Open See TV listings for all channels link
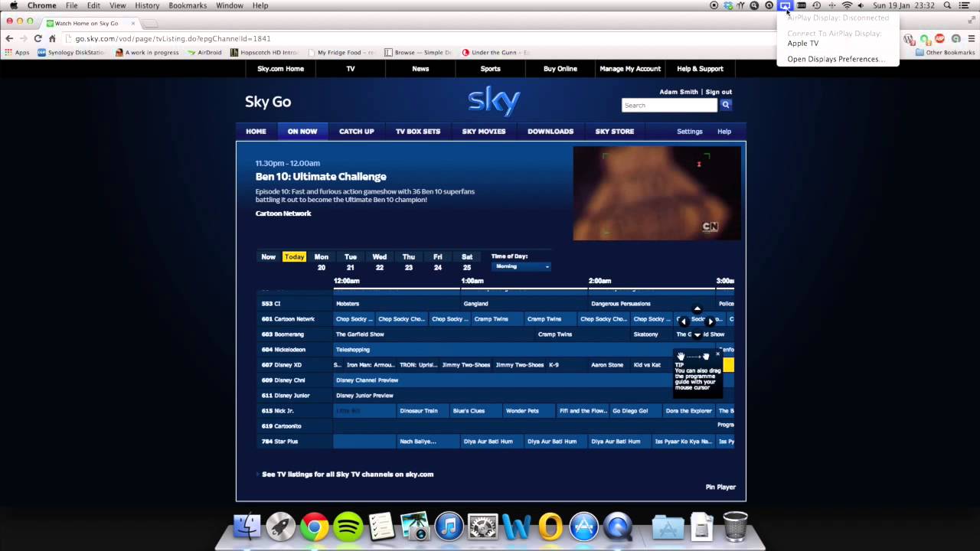Viewport: 980px width, 551px height. (348, 474)
